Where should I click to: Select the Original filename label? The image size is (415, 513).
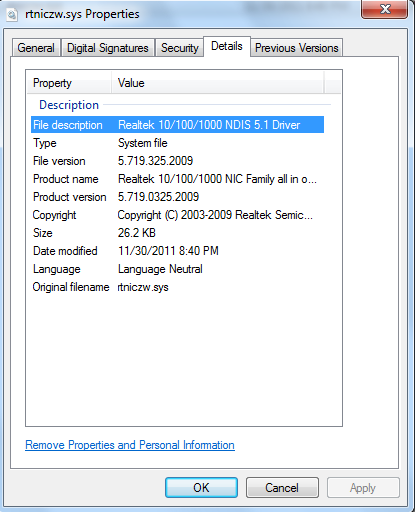point(71,287)
